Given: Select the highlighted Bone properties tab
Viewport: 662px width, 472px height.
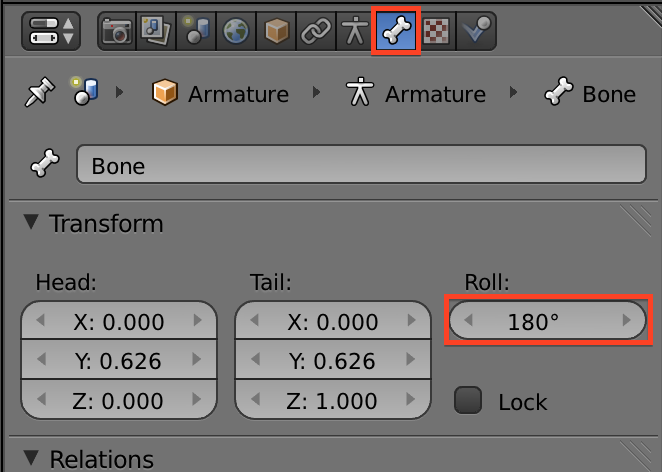Looking at the screenshot, I should coord(395,32).
